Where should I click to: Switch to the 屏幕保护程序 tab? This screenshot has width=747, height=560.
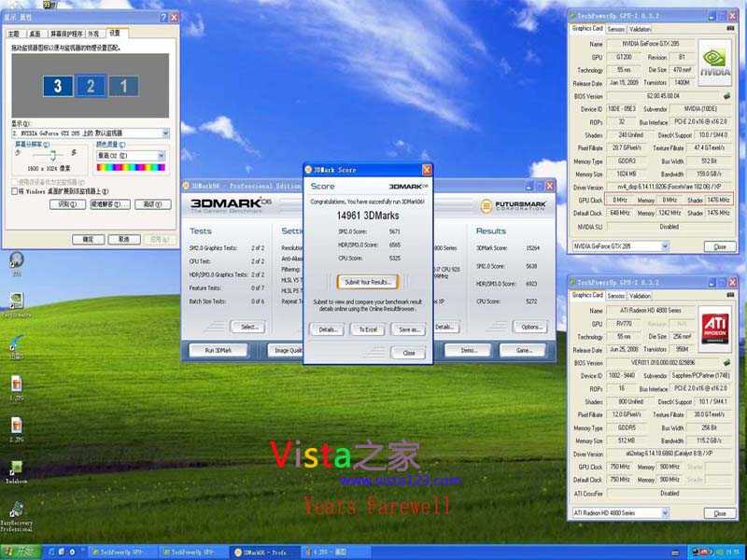click(66, 34)
